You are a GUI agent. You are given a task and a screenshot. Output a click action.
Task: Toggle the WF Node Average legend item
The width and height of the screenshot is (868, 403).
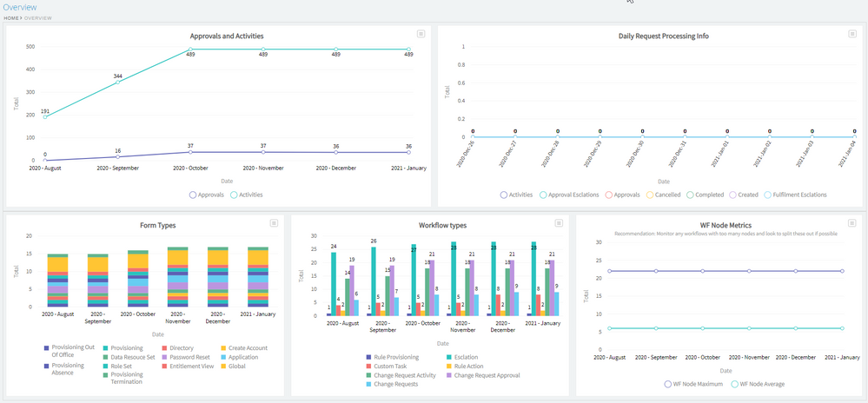[x=764, y=383]
